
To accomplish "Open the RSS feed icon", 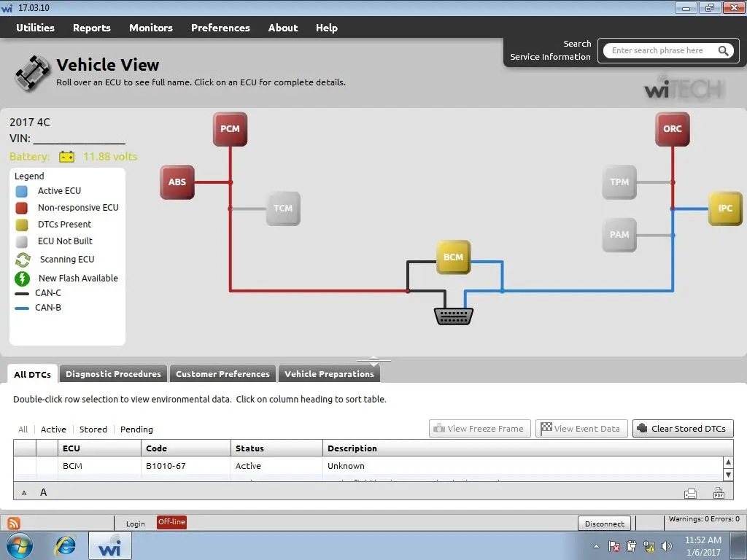I will (x=14, y=523).
